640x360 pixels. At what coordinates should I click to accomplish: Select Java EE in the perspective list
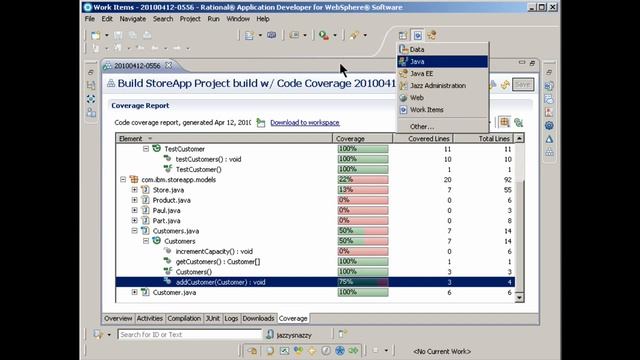[x=442, y=73]
